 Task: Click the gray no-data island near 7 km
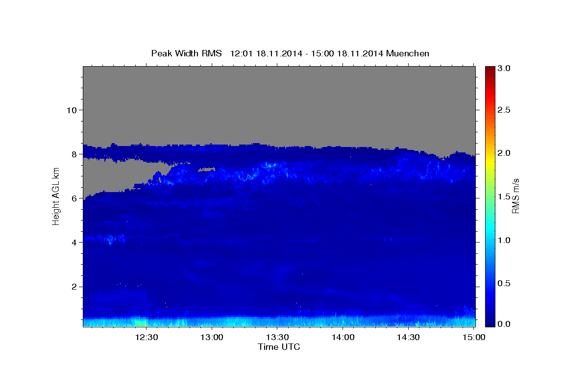point(207,170)
